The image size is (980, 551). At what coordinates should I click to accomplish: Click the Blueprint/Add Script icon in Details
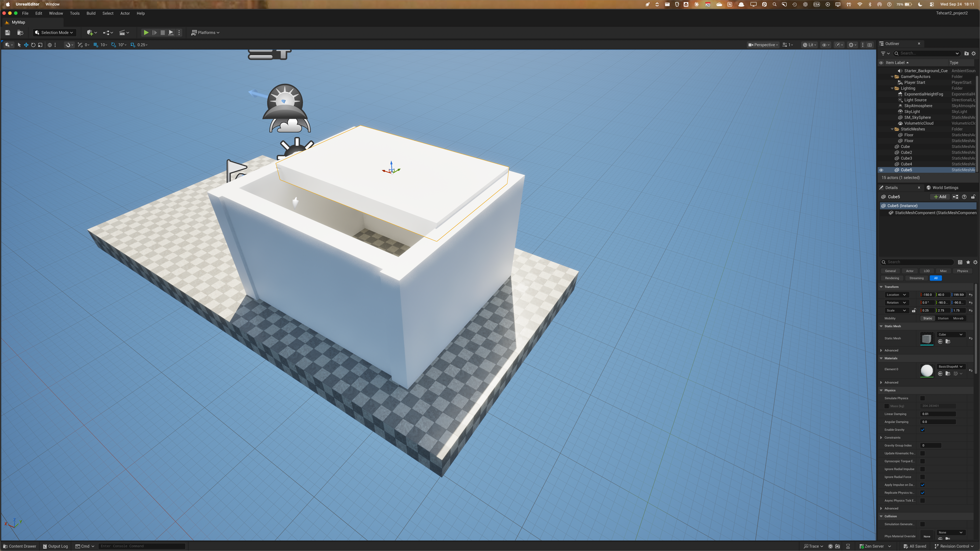(x=955, y=197)
